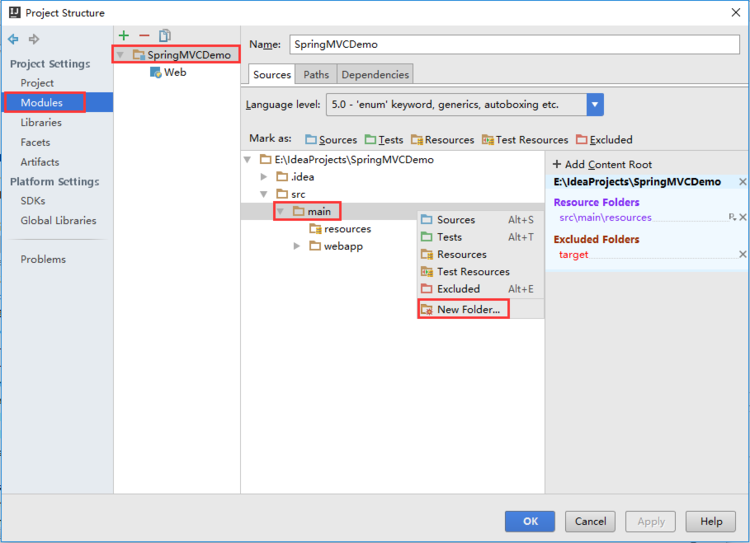Unmark src\main\resources resource folder
This screenshot has height=543, width=750.
(743, 217)
